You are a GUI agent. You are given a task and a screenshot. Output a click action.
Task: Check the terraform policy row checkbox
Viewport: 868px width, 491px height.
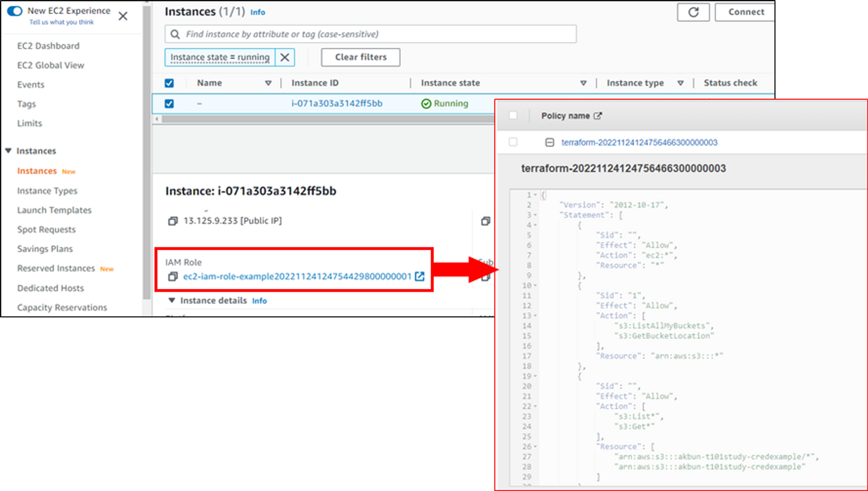point(513,142)
